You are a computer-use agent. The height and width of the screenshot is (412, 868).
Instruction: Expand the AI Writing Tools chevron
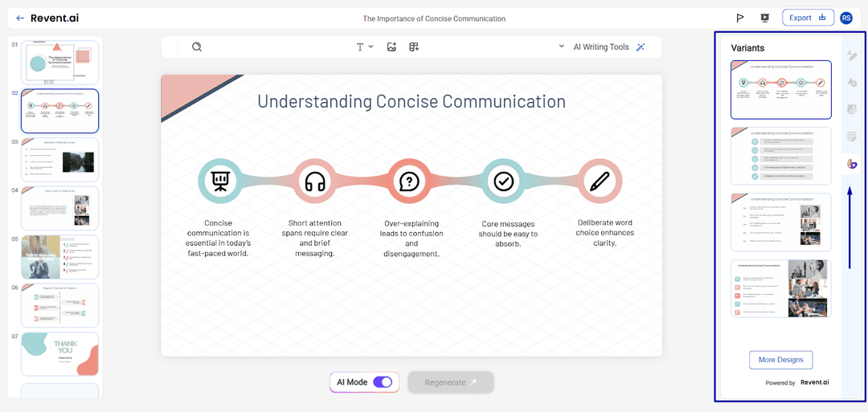[561, 47]
